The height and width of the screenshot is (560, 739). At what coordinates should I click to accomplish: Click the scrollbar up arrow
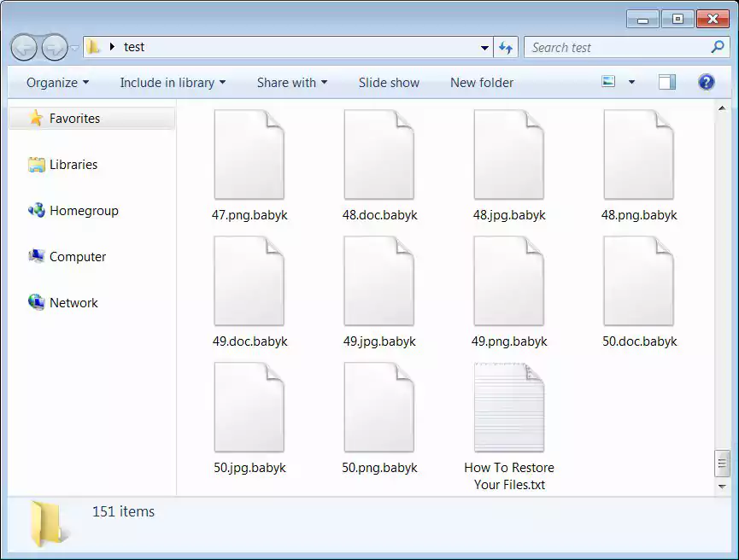(x=722, y=108)
